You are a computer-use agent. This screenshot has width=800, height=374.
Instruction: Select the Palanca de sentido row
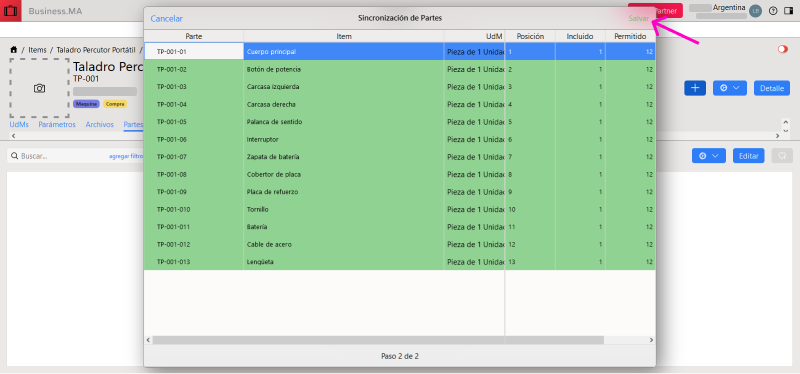400,121
